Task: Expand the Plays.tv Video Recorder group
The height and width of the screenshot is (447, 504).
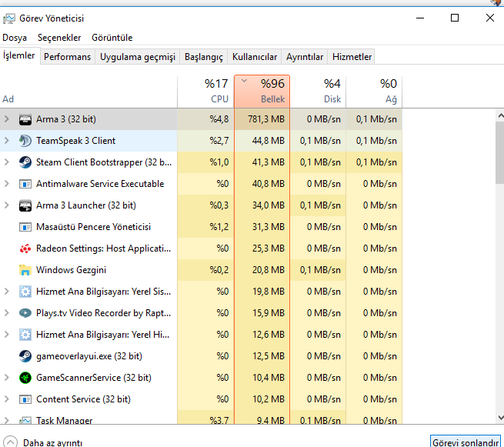Action: pyautogui.click(x=6, y=313)
